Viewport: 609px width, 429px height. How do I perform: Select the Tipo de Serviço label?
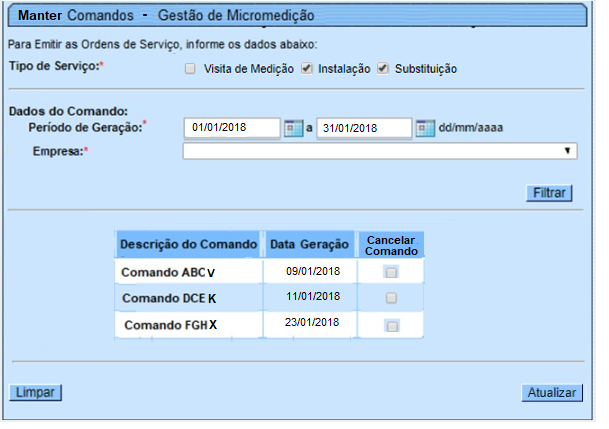(x=56, y=66)
